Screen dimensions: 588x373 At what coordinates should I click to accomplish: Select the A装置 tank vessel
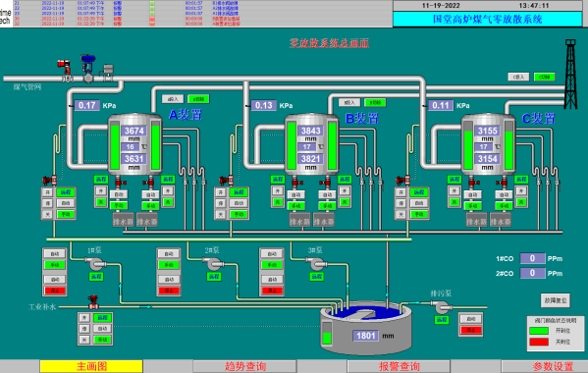point(135,144)
